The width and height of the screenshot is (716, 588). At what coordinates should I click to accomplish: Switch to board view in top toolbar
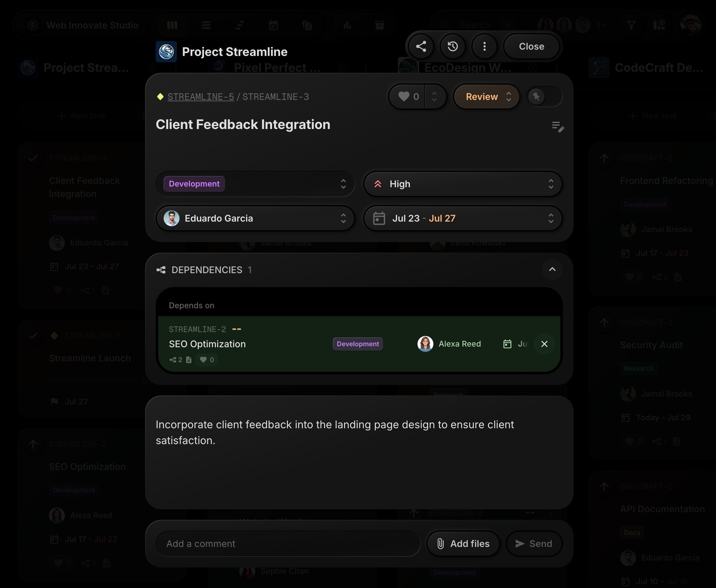point(172,25)
